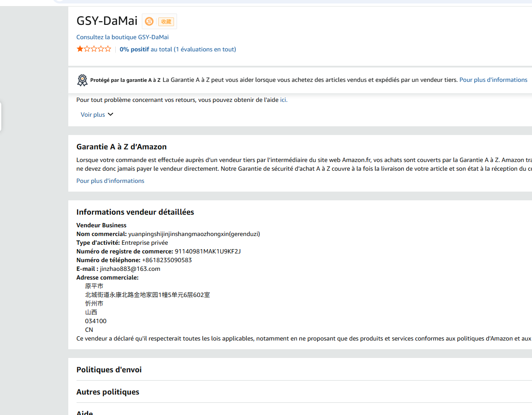Click the chevron next to Voir plus
Image resolution: width=532 pixels, height=415 pixels.
(x=110, y=115)
